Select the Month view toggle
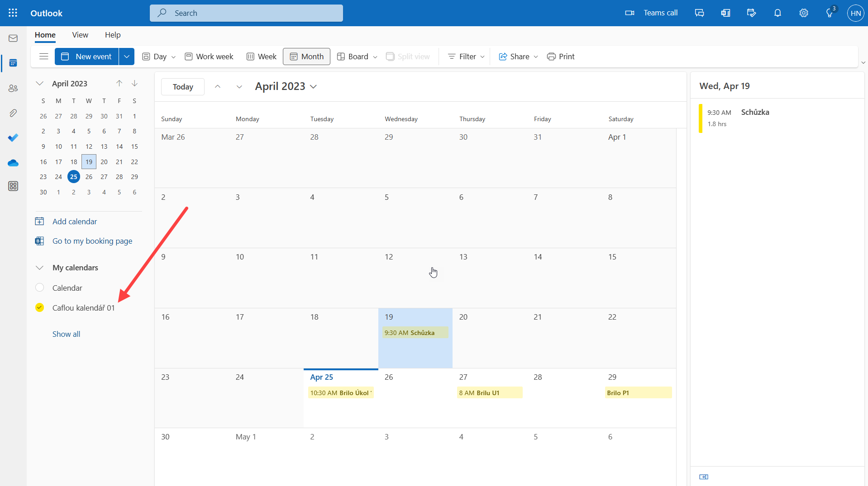 pos(306,57)
